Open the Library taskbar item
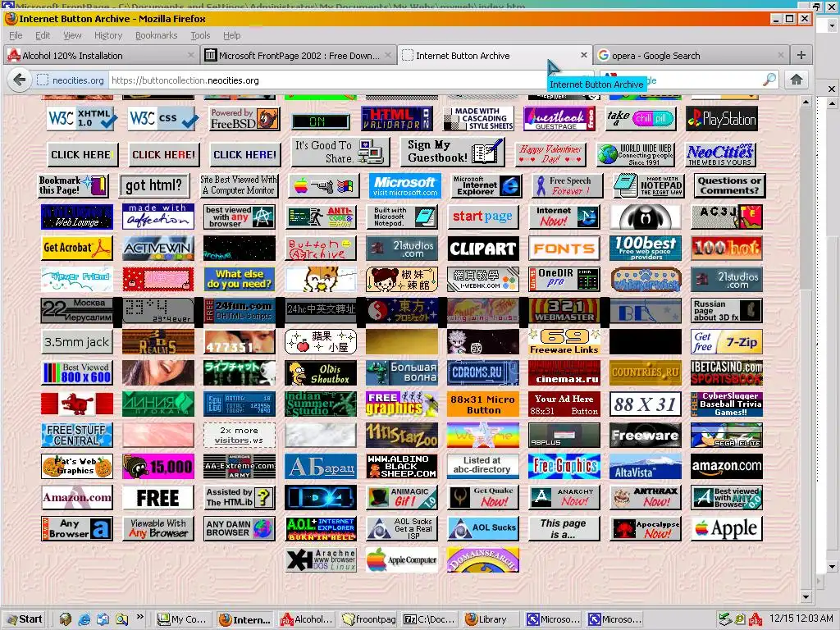The height and width of the screenshot is (630, 840). 490,619
